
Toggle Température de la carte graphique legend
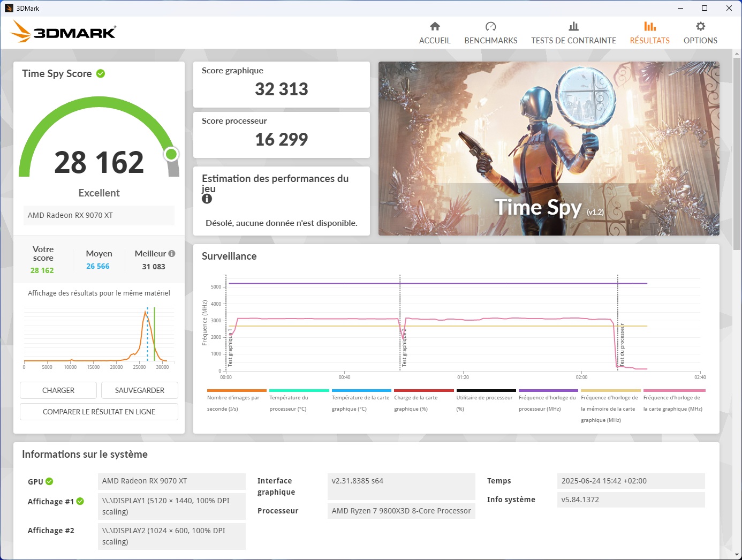[361, 400]
